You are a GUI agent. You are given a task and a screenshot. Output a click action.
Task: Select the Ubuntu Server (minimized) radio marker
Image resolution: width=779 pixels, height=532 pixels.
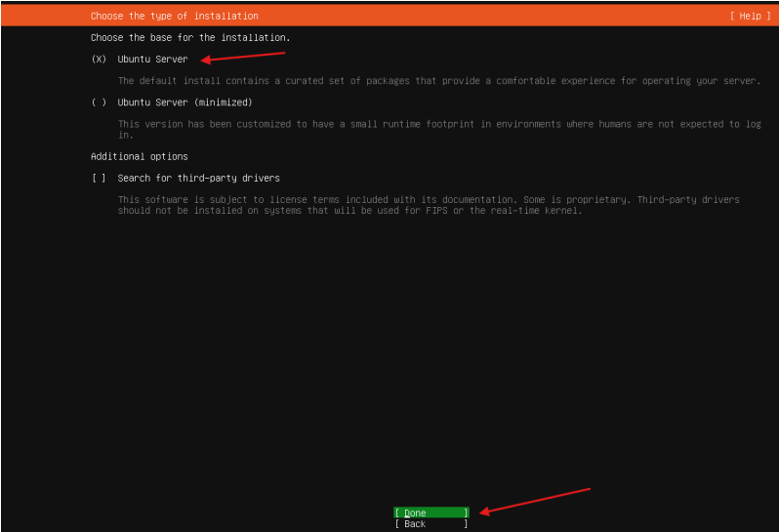(x=99, y=102)
